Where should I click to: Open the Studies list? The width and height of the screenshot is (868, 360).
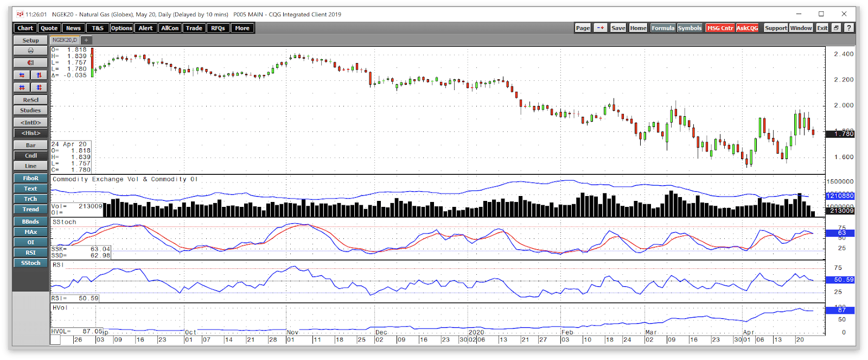[x=30, y=110]
